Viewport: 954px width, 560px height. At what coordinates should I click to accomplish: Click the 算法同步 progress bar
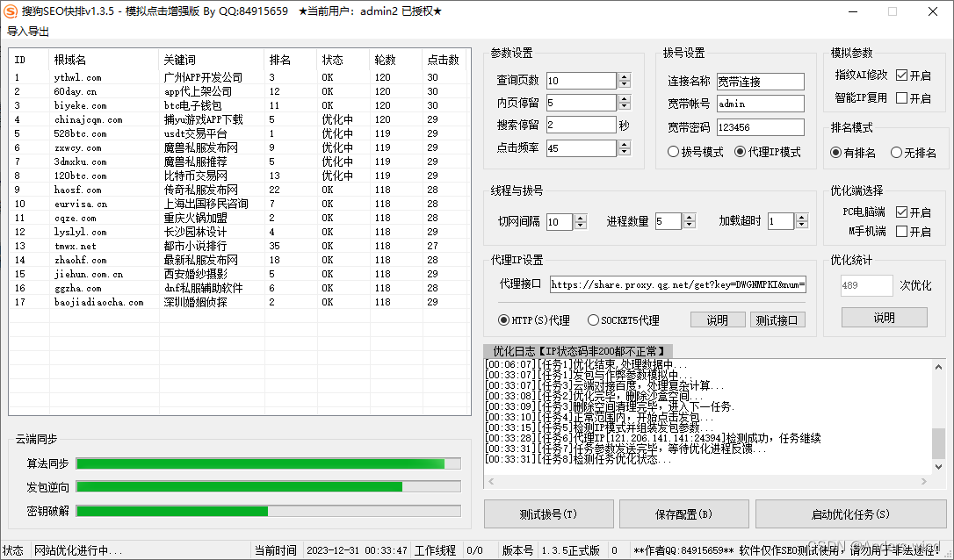coord(268,463)
